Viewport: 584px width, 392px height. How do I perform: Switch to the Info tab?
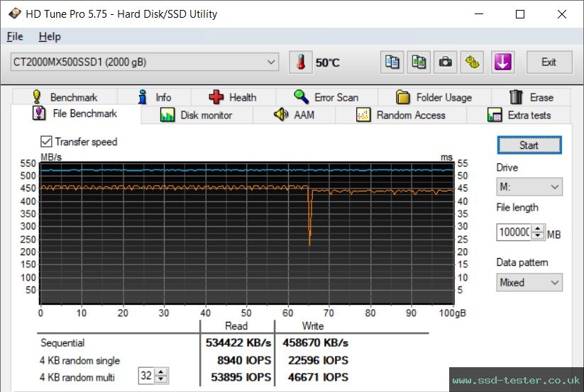pos(154,97)
